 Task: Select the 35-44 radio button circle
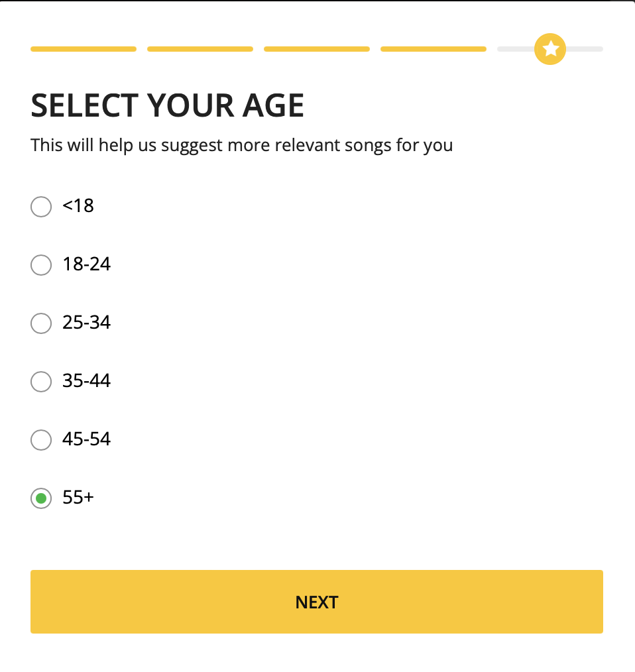(x=41, y=382)
